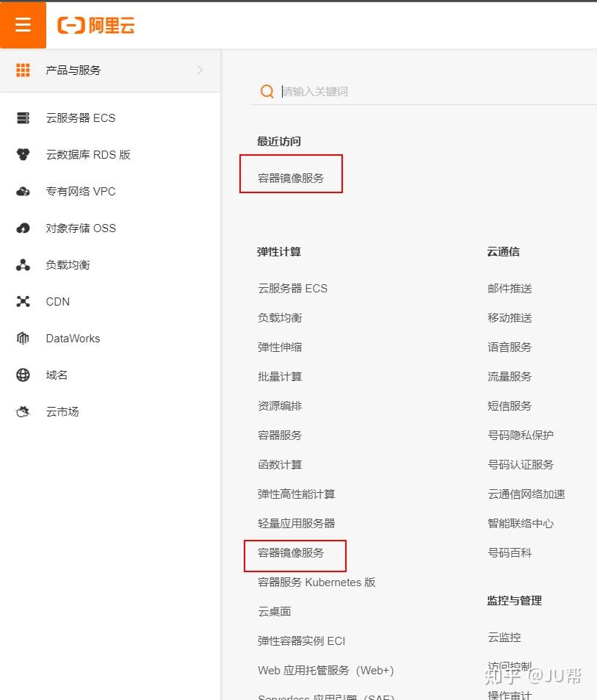Click the CDN network icon
The width and height of the screenshot is (597, 700).
23,301
